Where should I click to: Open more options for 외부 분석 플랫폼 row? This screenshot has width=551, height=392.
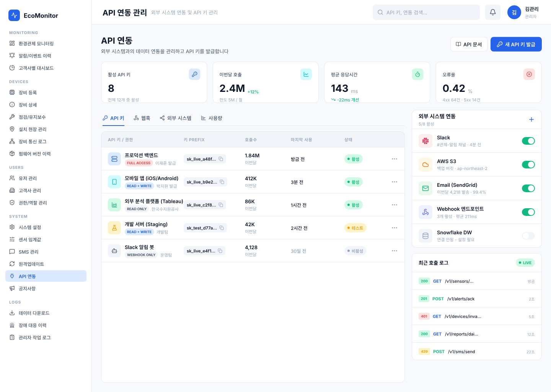click(x=395, y=205)
